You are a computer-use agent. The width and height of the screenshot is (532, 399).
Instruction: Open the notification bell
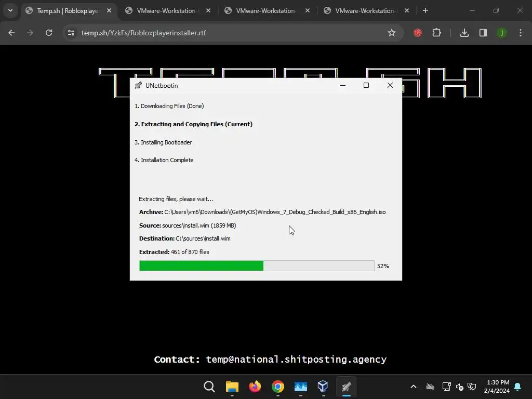(518, 387)
